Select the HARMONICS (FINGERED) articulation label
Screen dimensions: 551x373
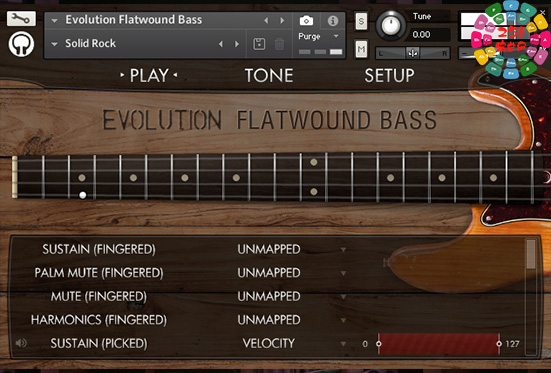(99, 320)
